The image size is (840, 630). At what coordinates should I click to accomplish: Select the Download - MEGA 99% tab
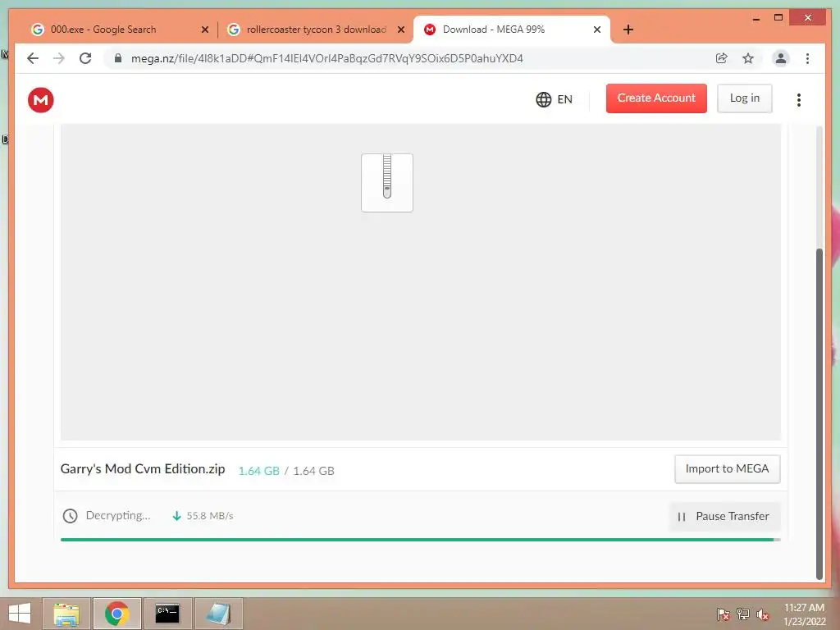pos(510,30)
